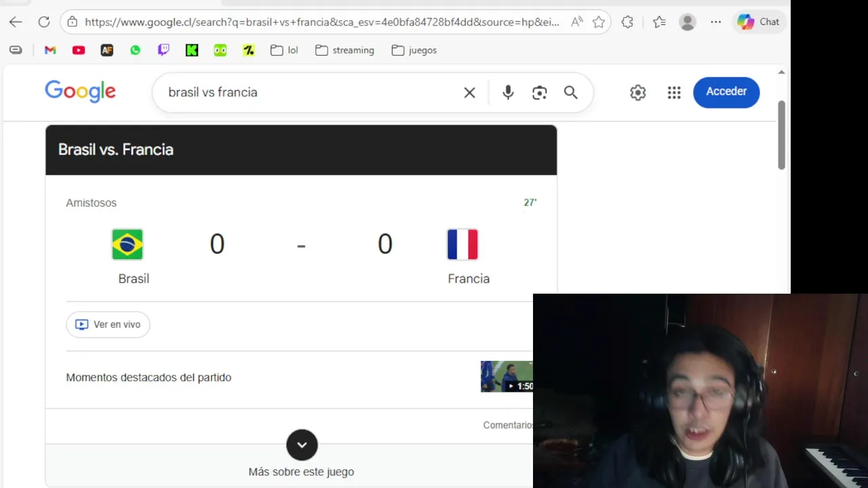Click Más sobre este juego

(x=301, y=472)
